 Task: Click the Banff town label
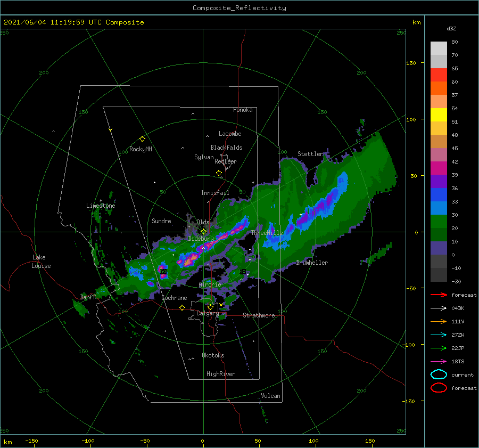[88, 297]
